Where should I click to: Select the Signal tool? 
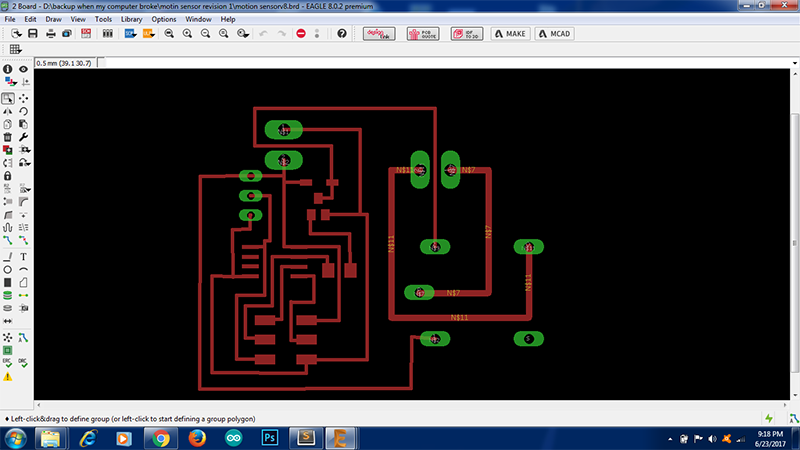point(23,295)
